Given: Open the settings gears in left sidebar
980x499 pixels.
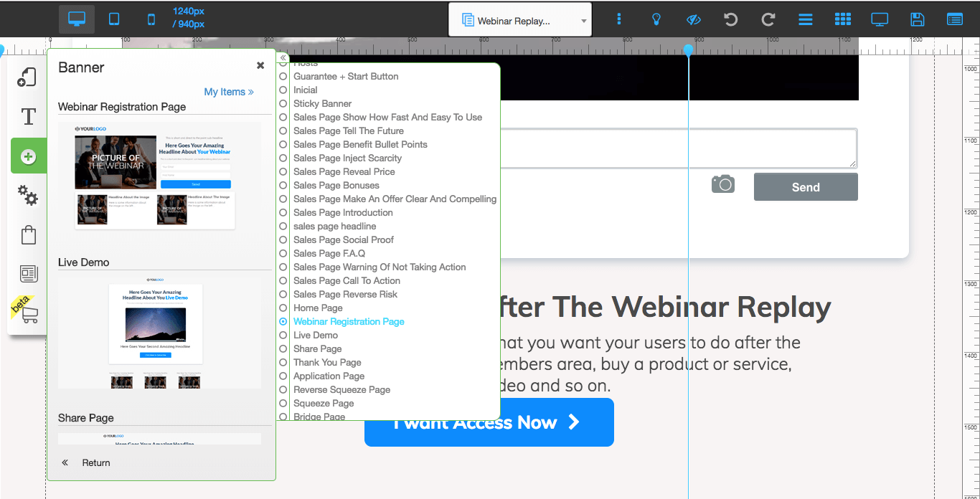Looking at the screenshot, I should coord(28,195).
